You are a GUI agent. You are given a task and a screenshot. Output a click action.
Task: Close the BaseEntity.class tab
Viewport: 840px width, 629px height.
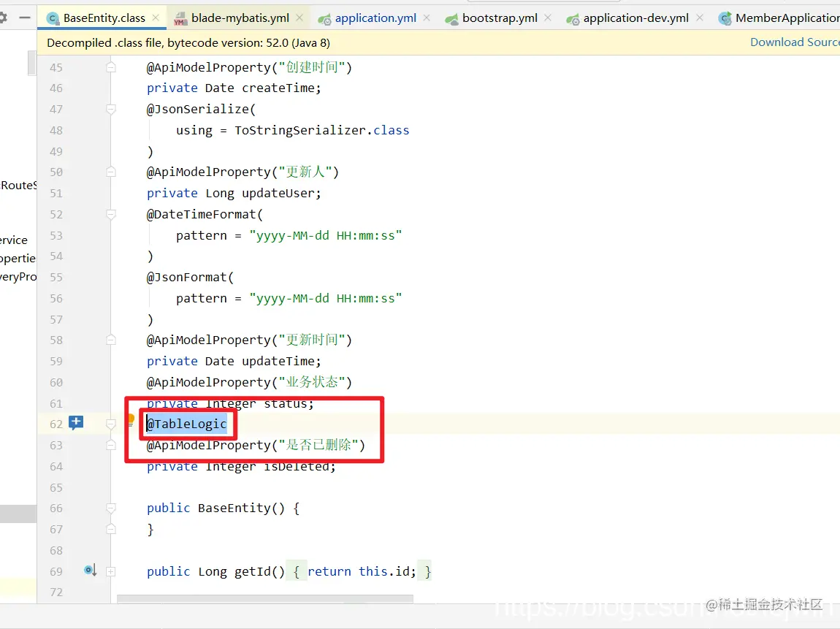pyautogui.click(x=156, y=18)
